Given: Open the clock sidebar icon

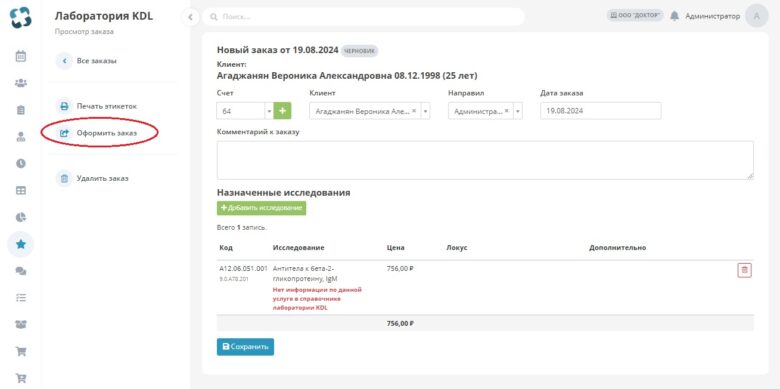Looking at the screenshot, I should point(20,163).
